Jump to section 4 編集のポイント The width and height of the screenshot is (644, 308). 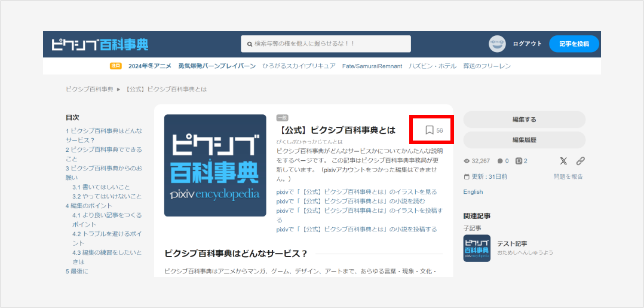[x=89, y=206]
